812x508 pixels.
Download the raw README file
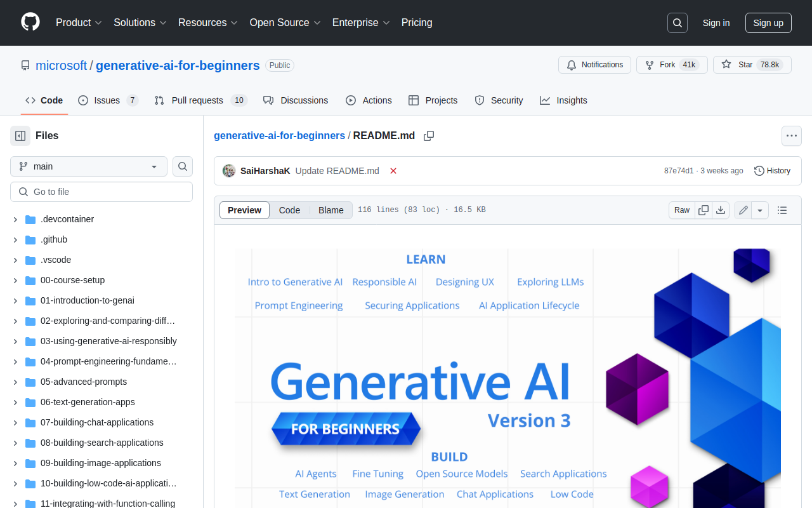click(721, 210)
